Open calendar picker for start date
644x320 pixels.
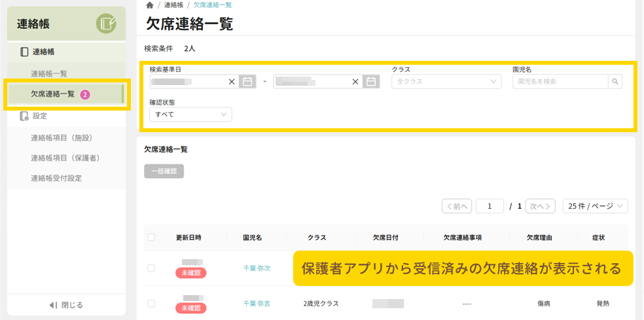pos(247,82)
